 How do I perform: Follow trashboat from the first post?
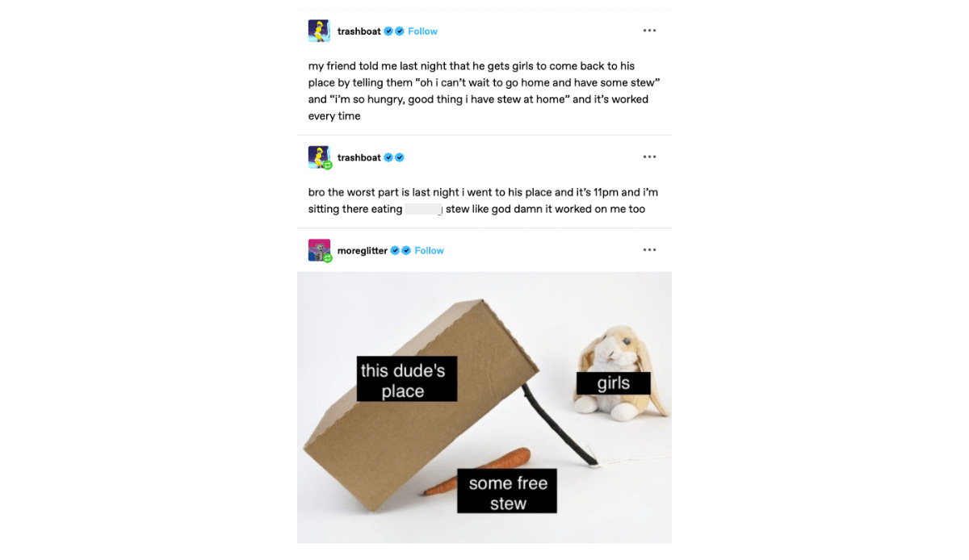click(x=422, y=31)
